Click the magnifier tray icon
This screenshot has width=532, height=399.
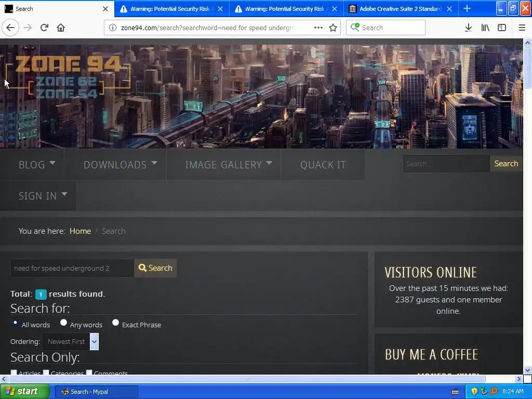pos(494,391)
